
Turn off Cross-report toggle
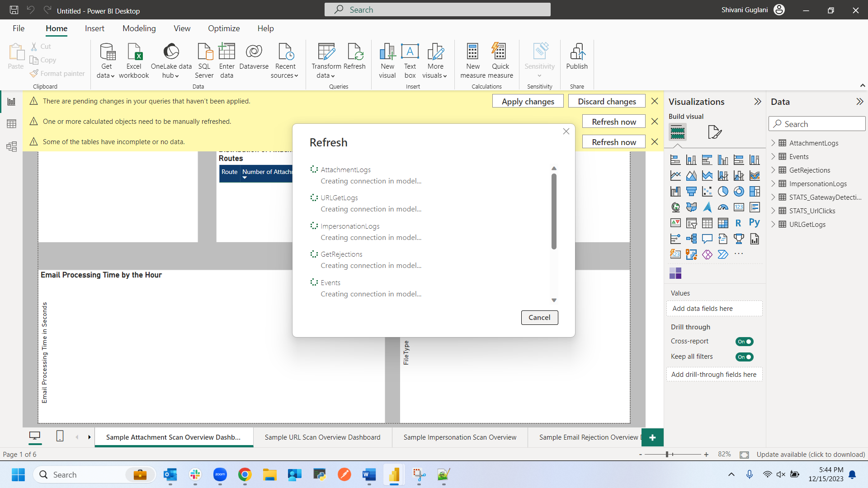744,342
